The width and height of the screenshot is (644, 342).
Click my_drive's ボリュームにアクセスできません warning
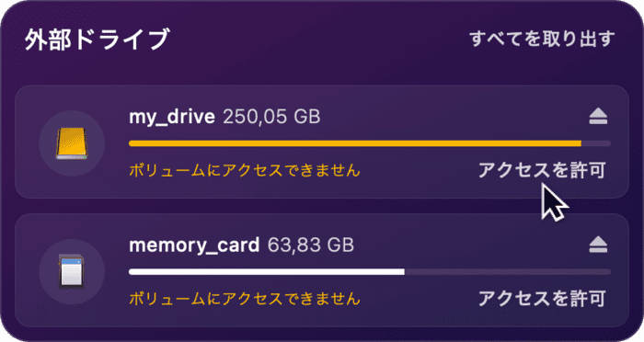(x=245, y=170)
